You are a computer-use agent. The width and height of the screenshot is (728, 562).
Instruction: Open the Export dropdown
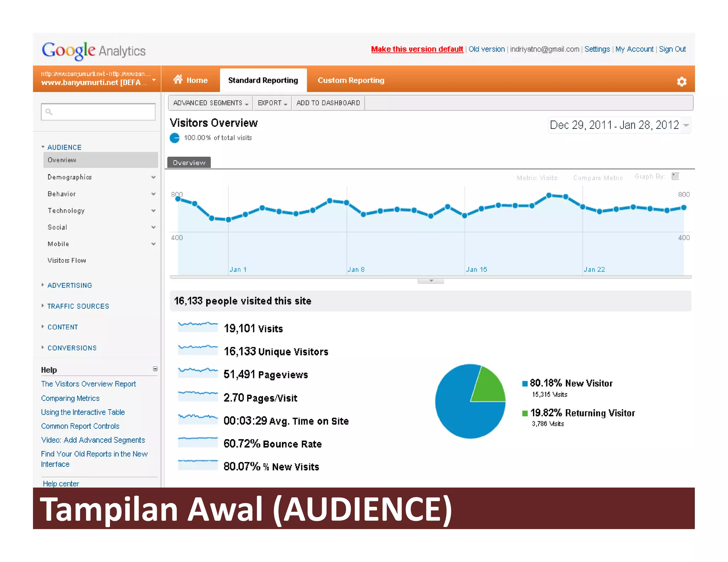click(x=272, y=103)
